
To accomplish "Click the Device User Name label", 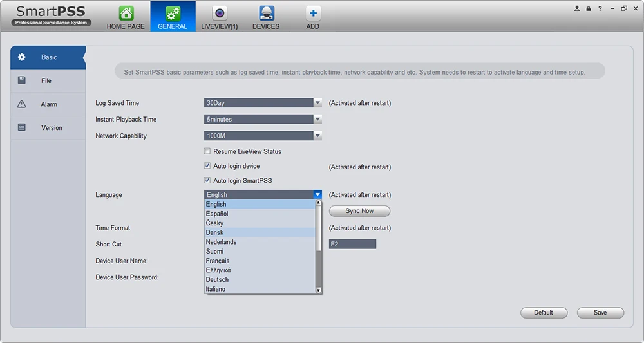I will click(122, 261).
